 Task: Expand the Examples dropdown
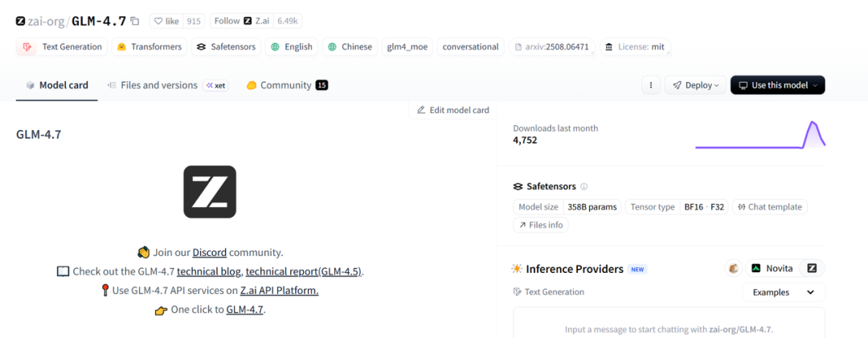coord(783,292)
